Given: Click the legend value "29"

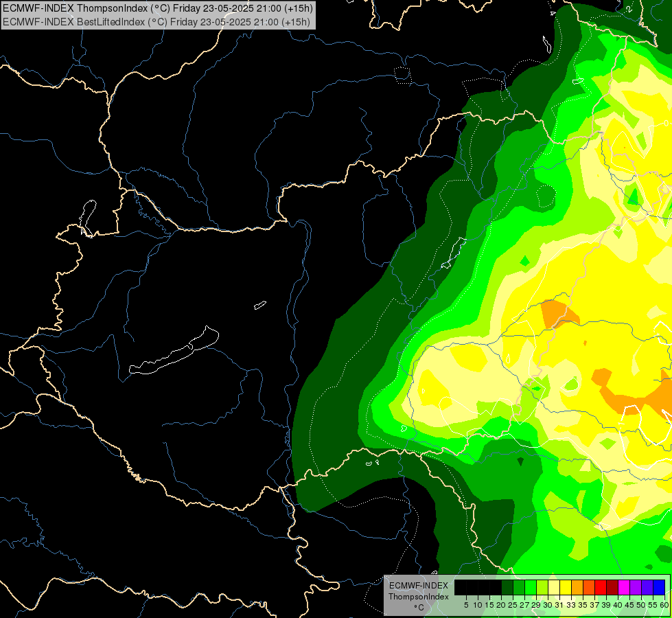Looking at the screenshot, I should pos(537,605).
